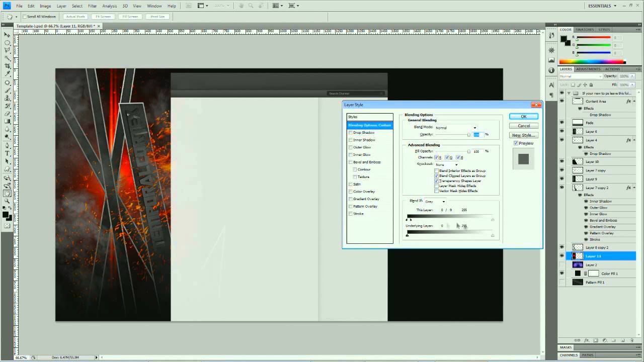Select the Polygonal Lasso tool
Screen dimensions: 644x362
[8, 50]
